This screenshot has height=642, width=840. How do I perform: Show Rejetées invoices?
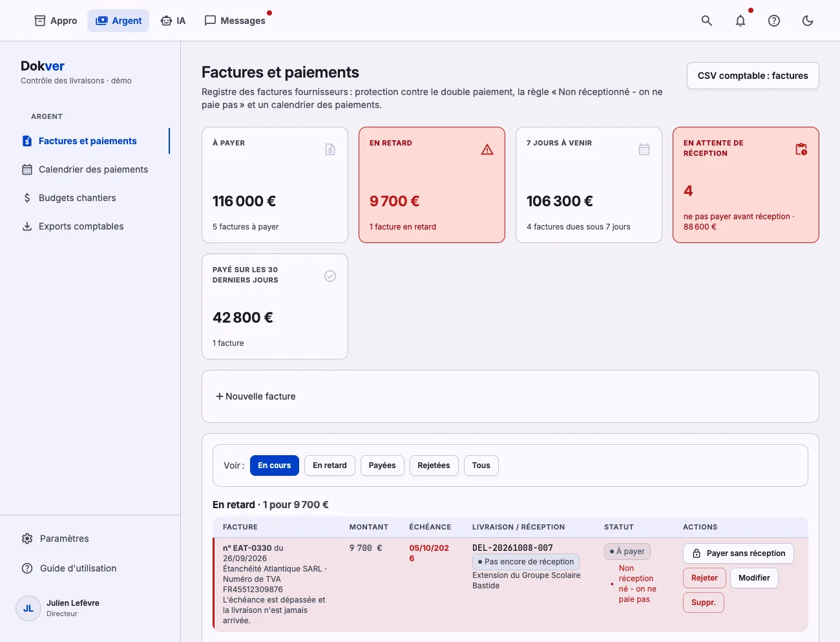click(434, 465)
